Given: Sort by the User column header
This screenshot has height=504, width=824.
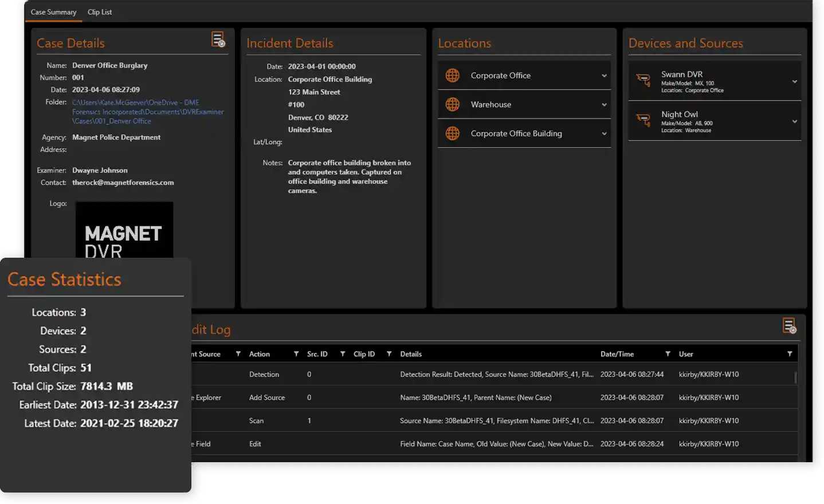Looking at the screenshot, I should pyautogui.click(x=686, y=354).
